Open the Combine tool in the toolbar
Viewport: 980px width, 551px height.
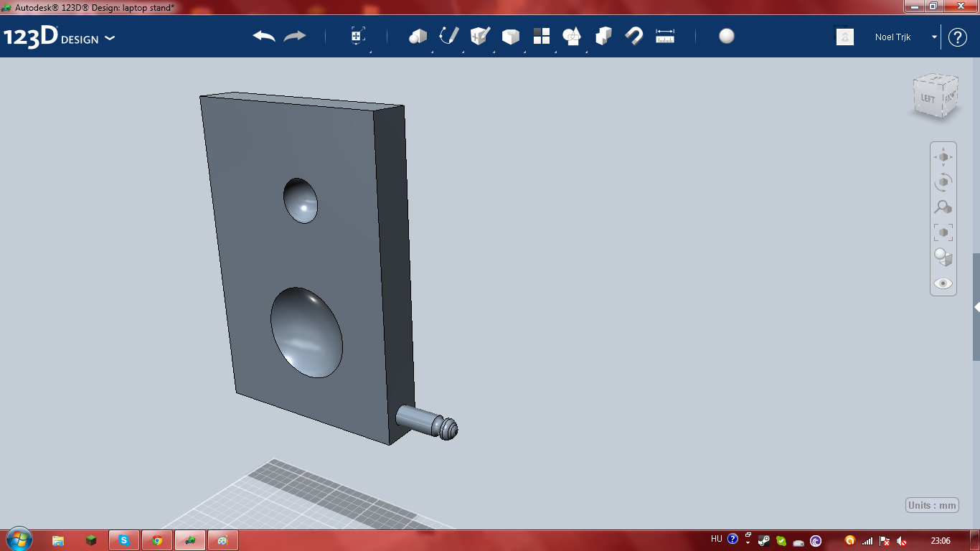[603, 37]
